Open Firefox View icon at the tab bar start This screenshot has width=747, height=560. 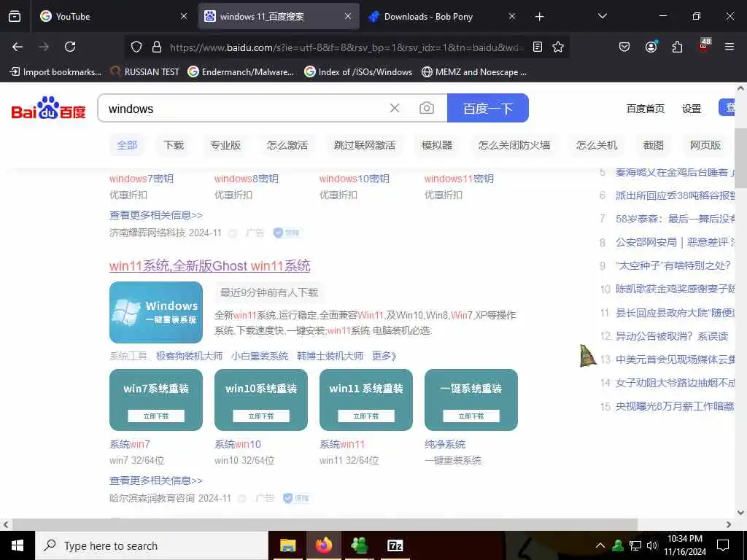point(15,16)
